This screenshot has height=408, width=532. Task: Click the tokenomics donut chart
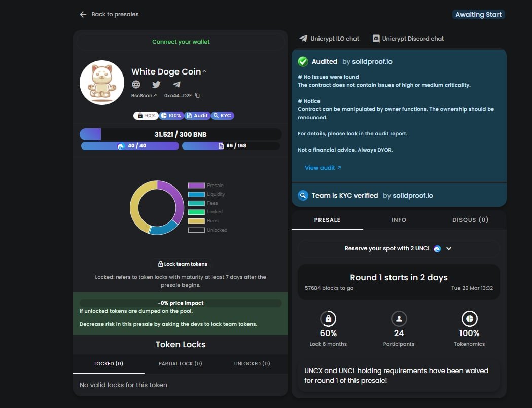pyautogui.click(x=157, y=208)
